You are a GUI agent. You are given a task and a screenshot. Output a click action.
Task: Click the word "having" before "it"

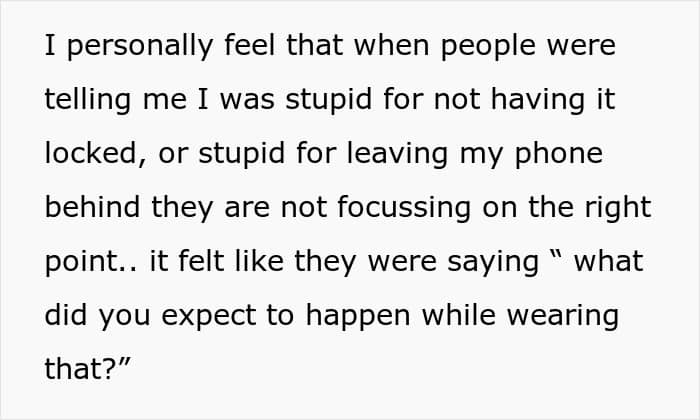538,100
